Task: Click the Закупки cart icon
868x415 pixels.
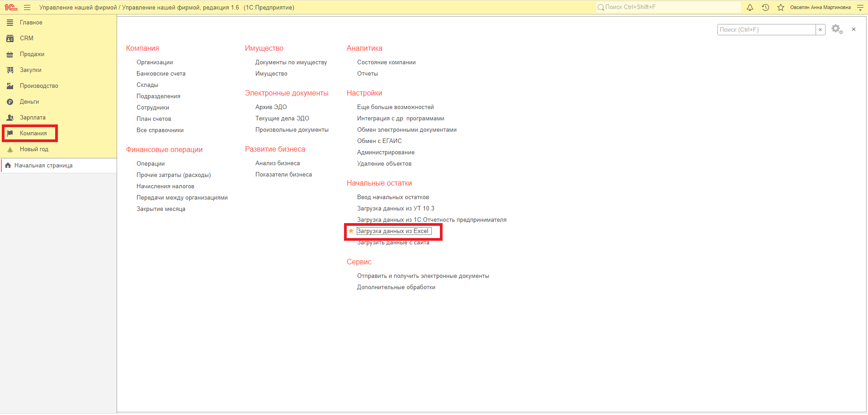Action: click(10, 70)
